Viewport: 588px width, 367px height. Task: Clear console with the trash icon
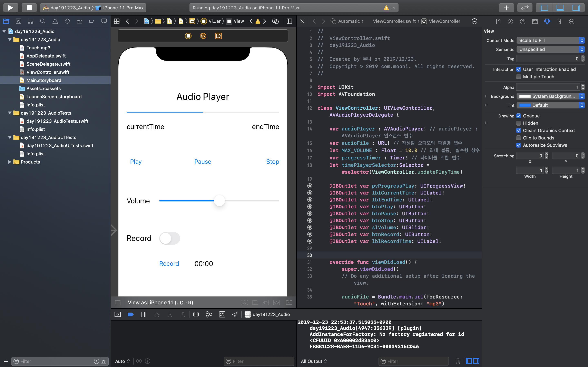point(458,361)
